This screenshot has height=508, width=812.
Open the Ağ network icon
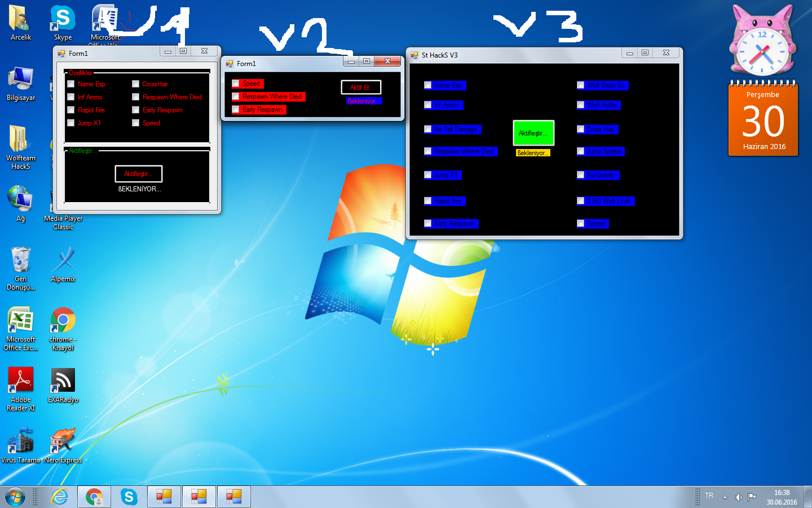21,204
